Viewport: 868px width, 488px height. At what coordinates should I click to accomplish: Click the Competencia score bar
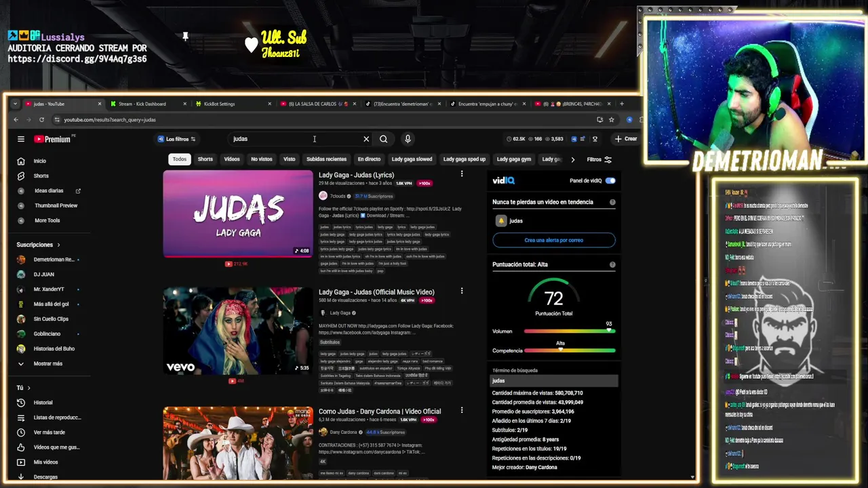(x=569, y=350)
